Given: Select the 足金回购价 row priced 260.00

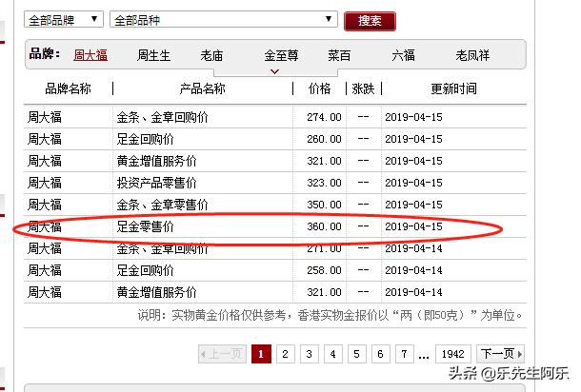Looking at the screenshot, I should (275, 139).
